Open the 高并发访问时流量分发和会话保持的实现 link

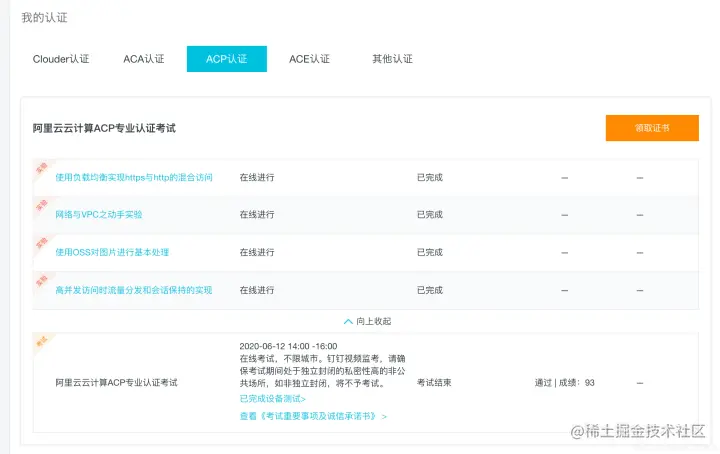(x=134, y=290)
